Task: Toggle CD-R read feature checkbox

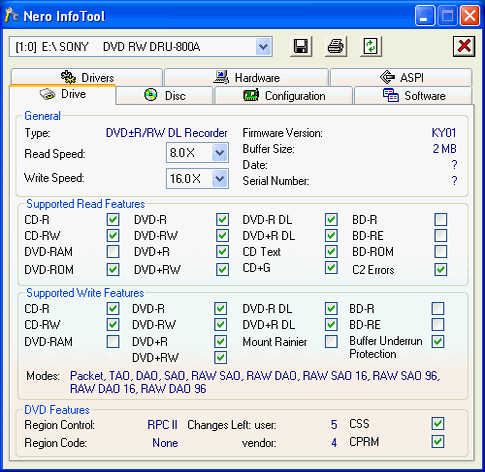Action: (x=113, y=220)
